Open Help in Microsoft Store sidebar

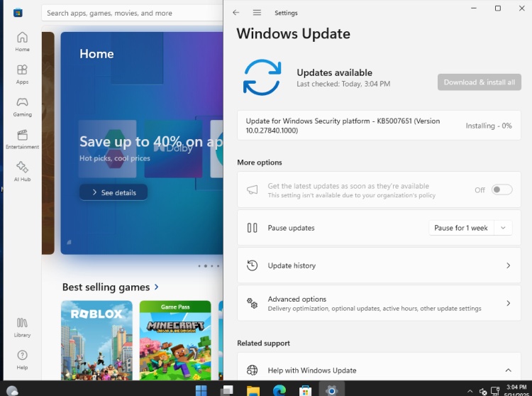22,360
